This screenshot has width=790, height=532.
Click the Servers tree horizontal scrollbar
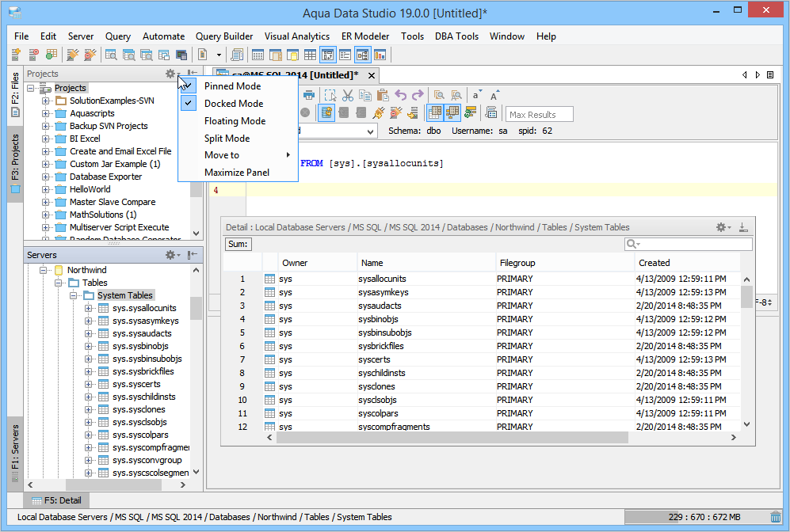tap(114, 484)
